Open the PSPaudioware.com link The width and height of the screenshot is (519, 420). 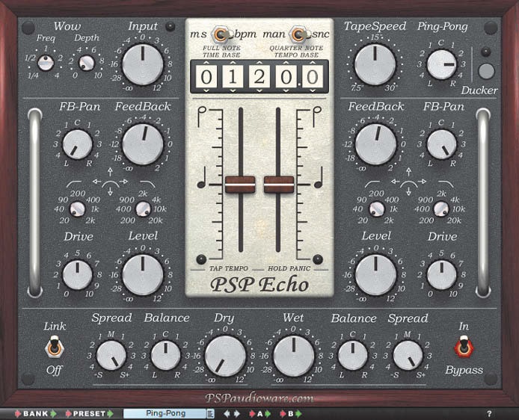(x=259, y=398)
